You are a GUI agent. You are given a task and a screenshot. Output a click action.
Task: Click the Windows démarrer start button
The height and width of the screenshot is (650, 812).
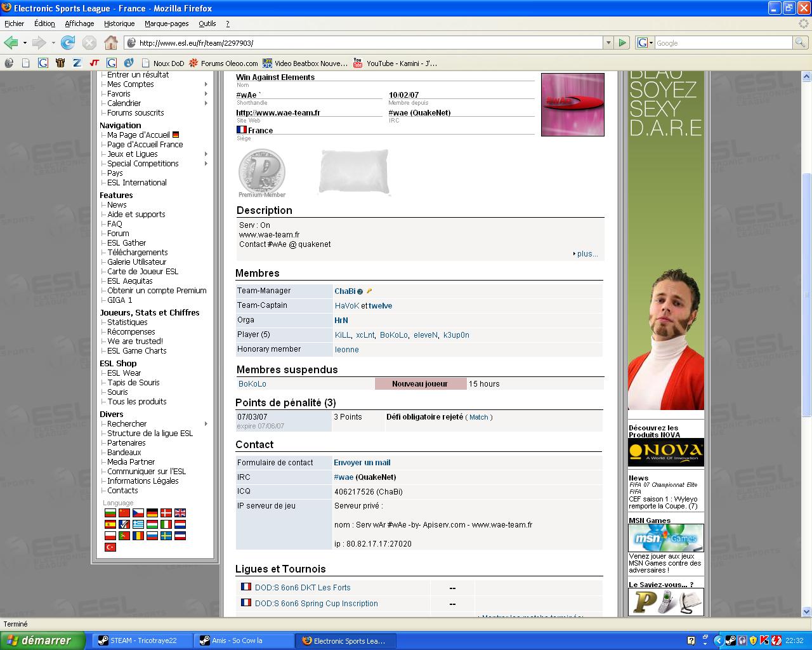pos(42,640)
